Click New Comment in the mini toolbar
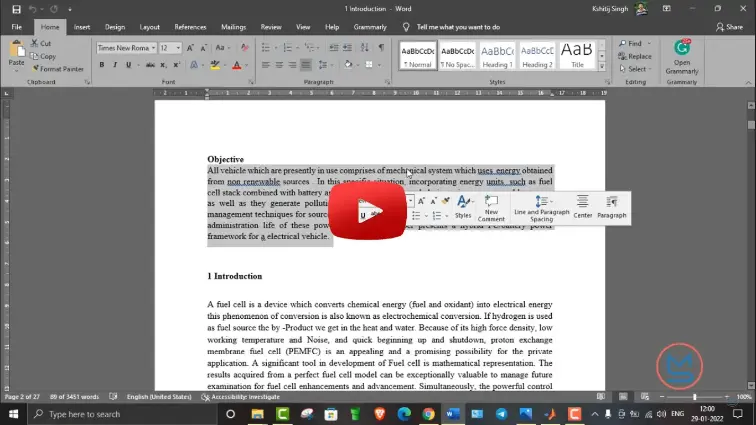The image size is (756, 425). click(491, 208)
